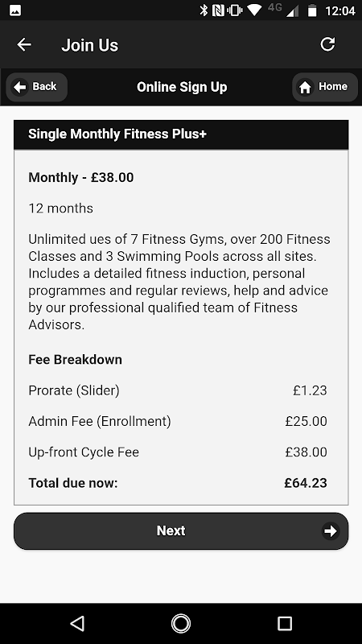The height and width of the screenshot is (644, 362).
Task: Tap the Monthly - £38.00 price heading
Action: pyautogui.click(x=81, y=177)
